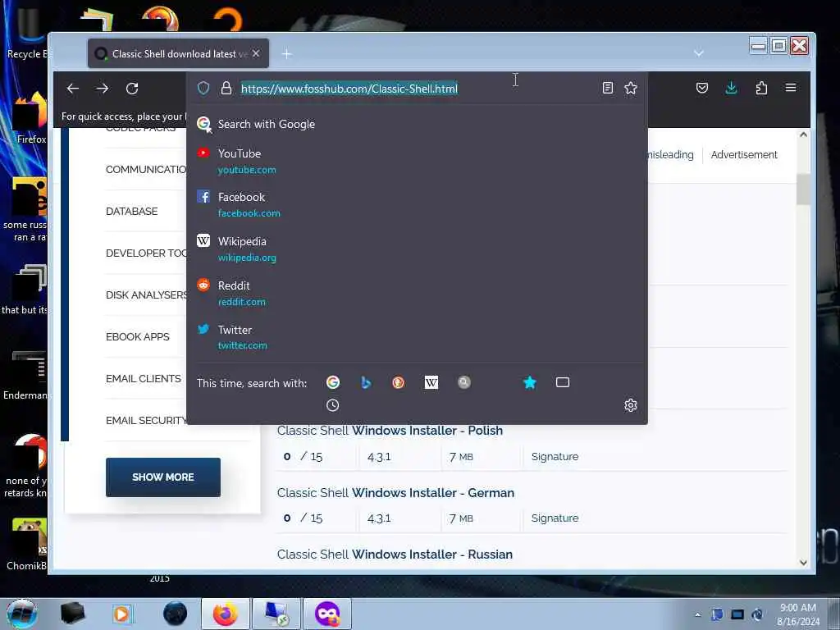
Task: Save page to Pocket
Action: coord(702,88)
